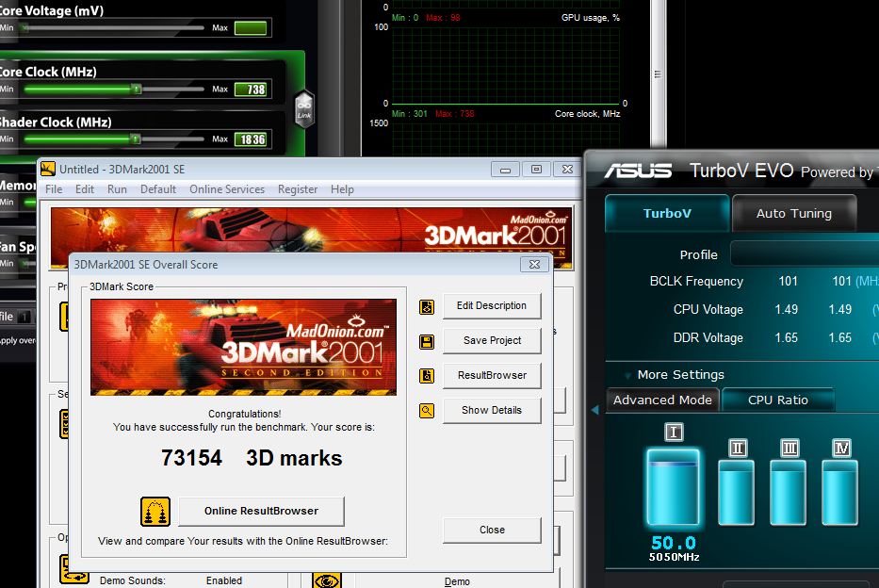Click the Shader Clock value field 1836

pos(250,139)
